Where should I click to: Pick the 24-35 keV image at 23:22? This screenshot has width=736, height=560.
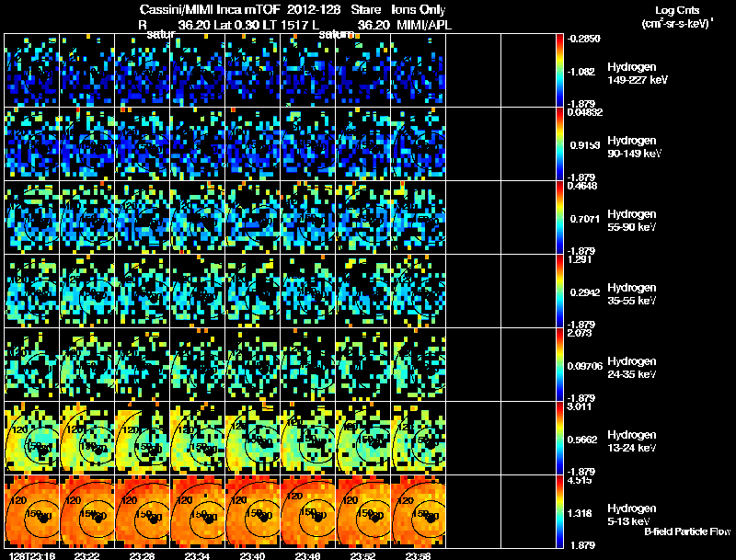(x=87, y=364)
